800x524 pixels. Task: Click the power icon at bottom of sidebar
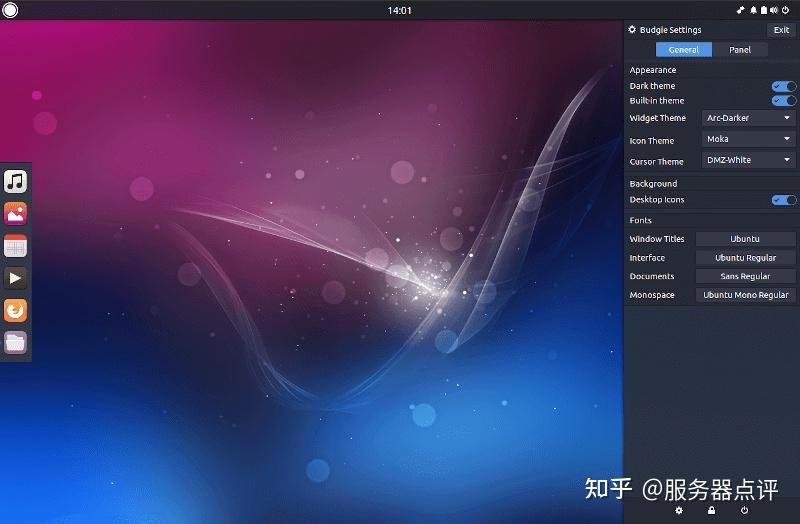click(744, 510)
